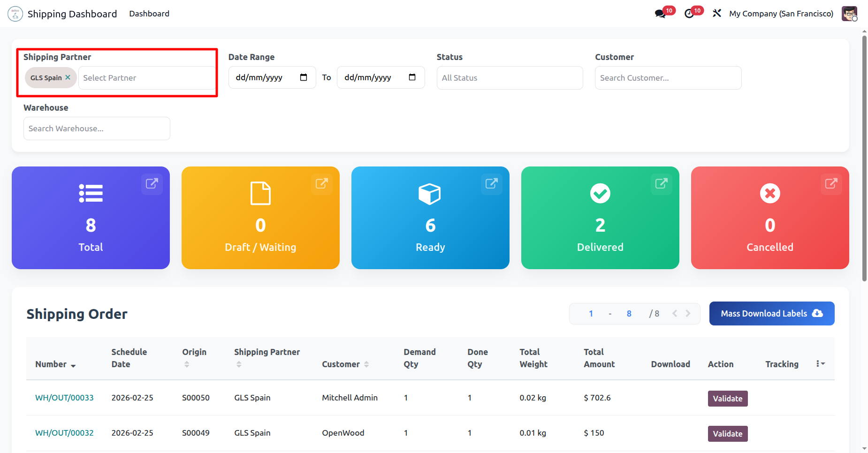Open the WH/OUT/00032 order link
Screen dimensions: 868x453
click(64, 433)
